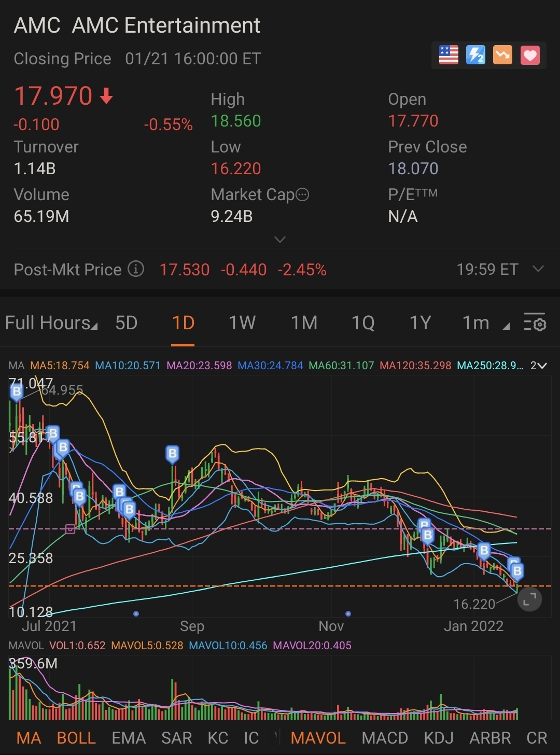Tap the fullscreen expand chart icon
560x755 pixels.
pyautogui.click(x=529, y=599)
